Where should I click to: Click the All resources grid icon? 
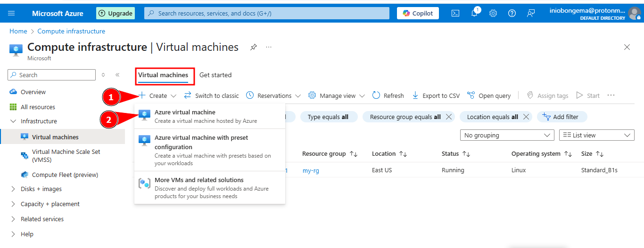click(x=13, y=107)
